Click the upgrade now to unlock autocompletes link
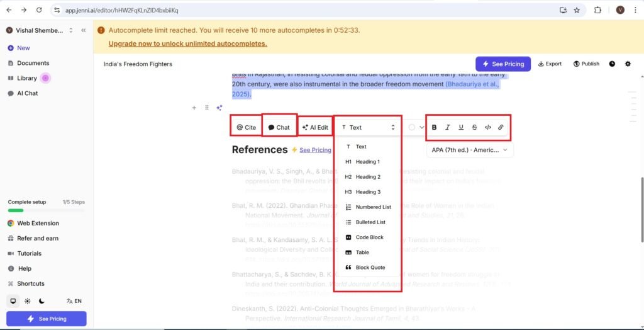Image resolution: width=644 pixels, height=330 pixels. coord(187,43)
